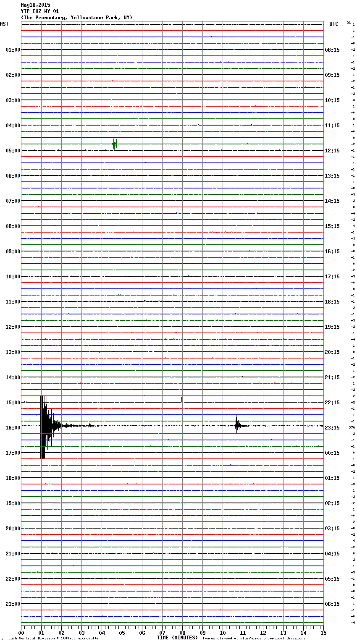Select the YTP EHZ WY 01 station label
357x644 pixels.
pos(40,11)
